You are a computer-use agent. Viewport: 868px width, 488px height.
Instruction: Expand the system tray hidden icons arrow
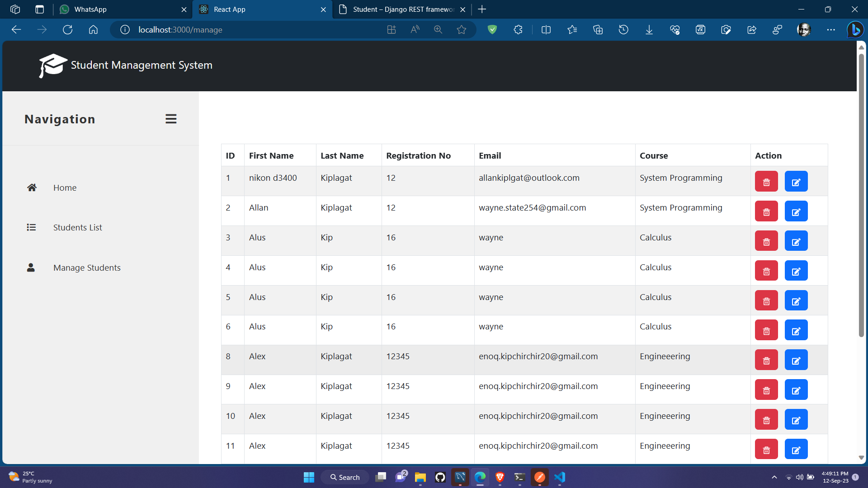tap(774, 477)
